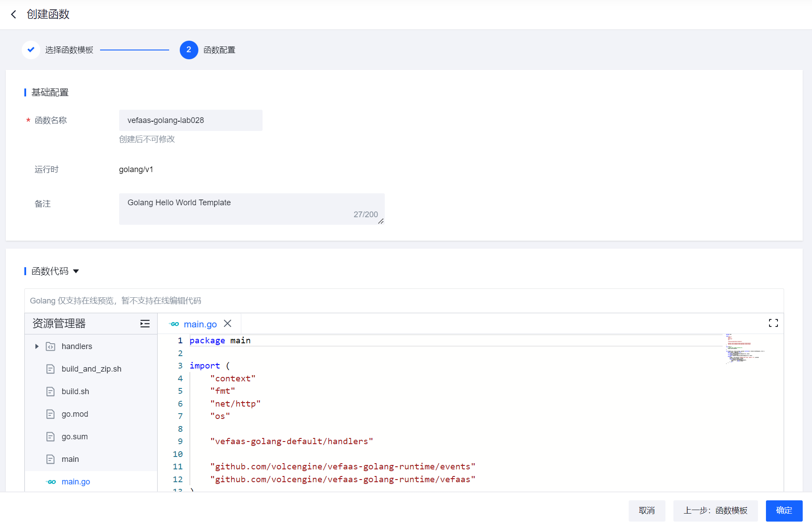This screenshot has height=526, width=812.
Task: Click the completed checkmark step for 选择函数模板
Action: (31, 50)
